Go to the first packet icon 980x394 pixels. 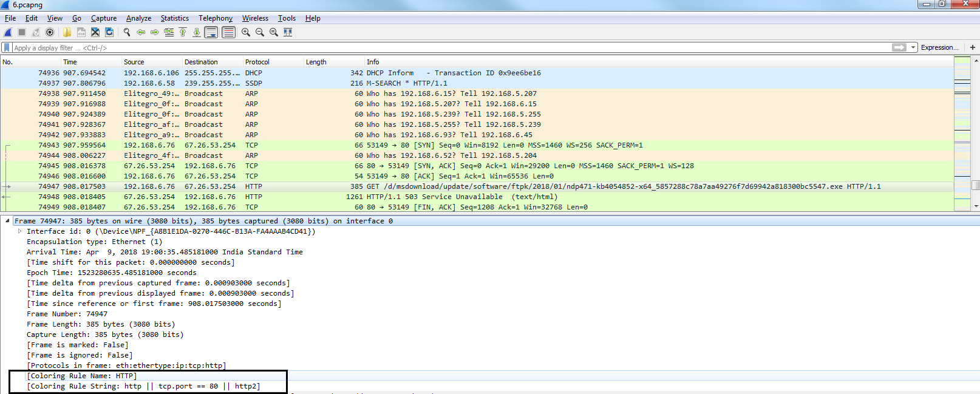pyautogui.click(x=183, y=32)
